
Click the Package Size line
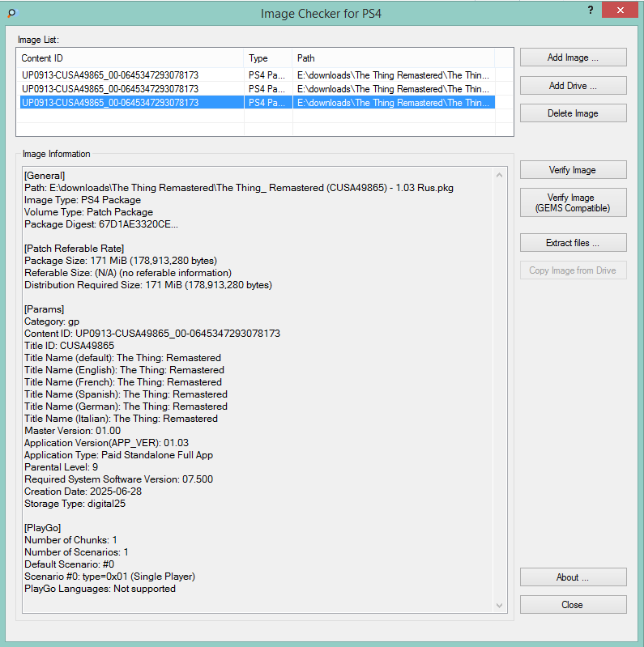pos(121,261)
